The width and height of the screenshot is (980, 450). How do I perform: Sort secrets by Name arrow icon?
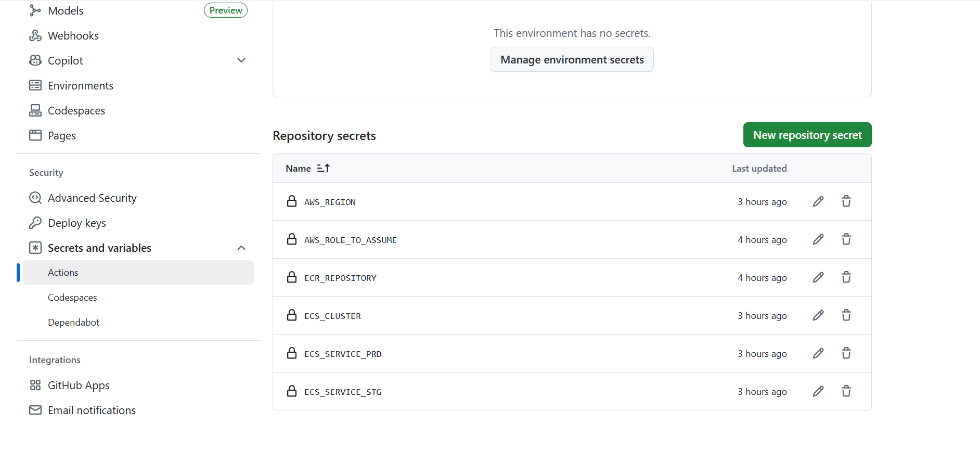(324, 168)
